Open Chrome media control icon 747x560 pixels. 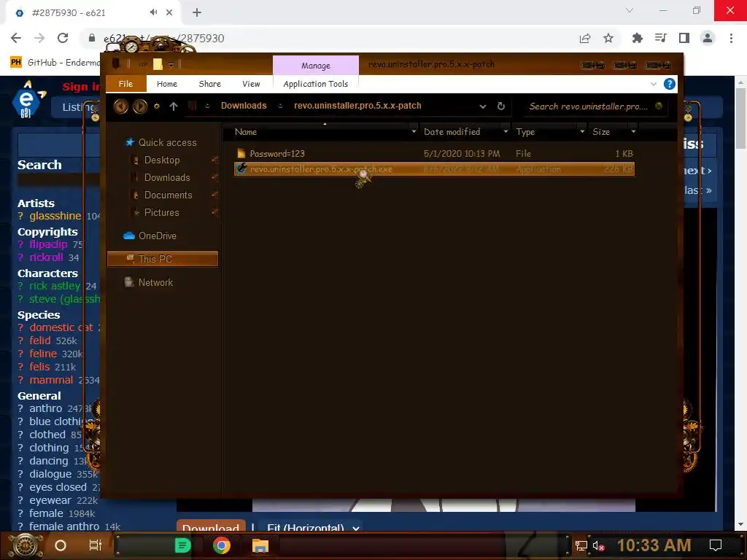coord(660,38)
